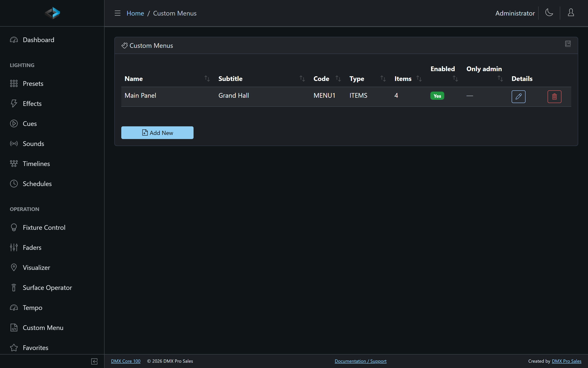Follow the Home breadcrumb link
Viewport: 588px width, 368px height.
click(135, 13)
